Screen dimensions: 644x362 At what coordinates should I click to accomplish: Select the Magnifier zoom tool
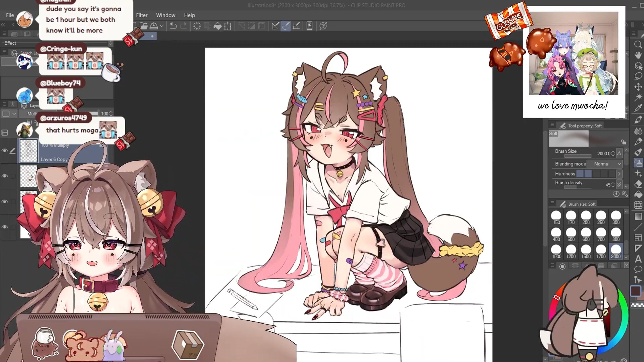pos(638,45)
